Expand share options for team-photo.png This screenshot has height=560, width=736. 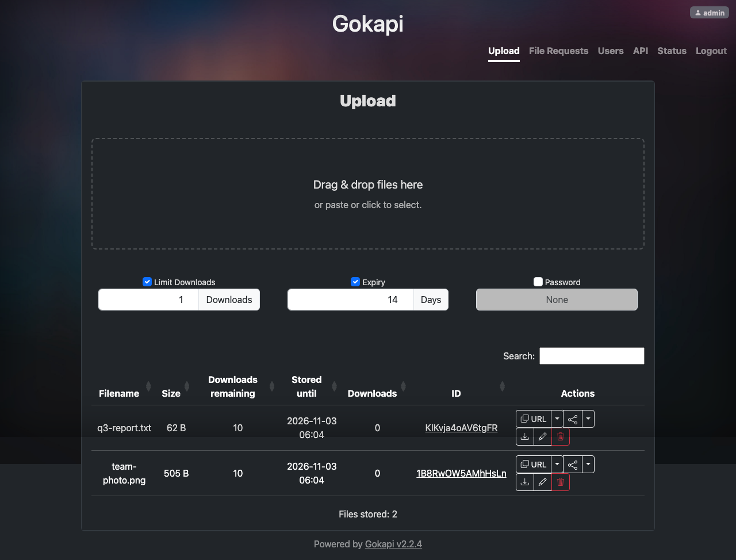pyautogui.click(x=588, y=465)
